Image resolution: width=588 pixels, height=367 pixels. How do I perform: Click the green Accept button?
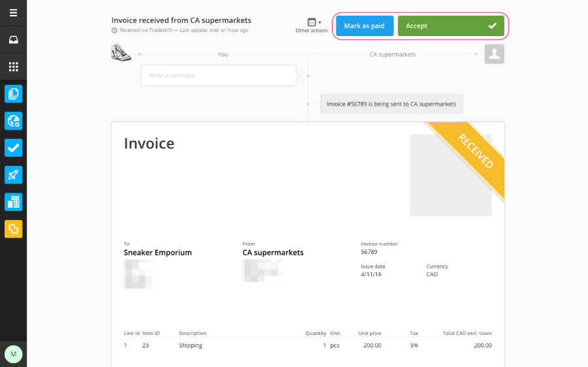451,26
